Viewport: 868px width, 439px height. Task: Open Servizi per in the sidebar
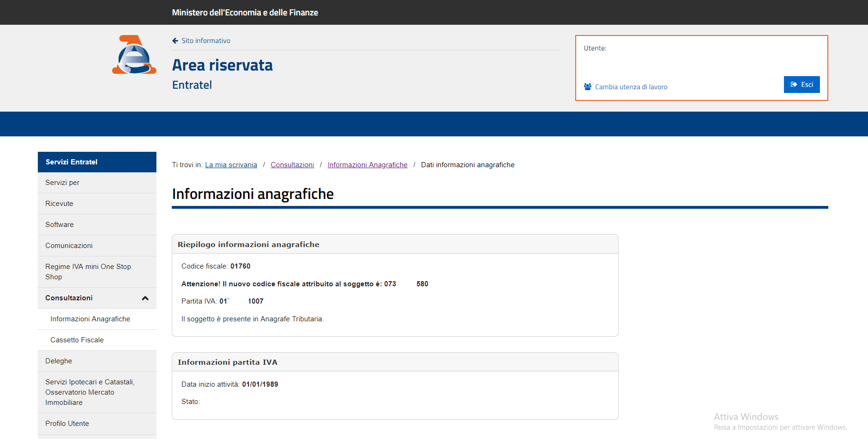tap(63, 183)
